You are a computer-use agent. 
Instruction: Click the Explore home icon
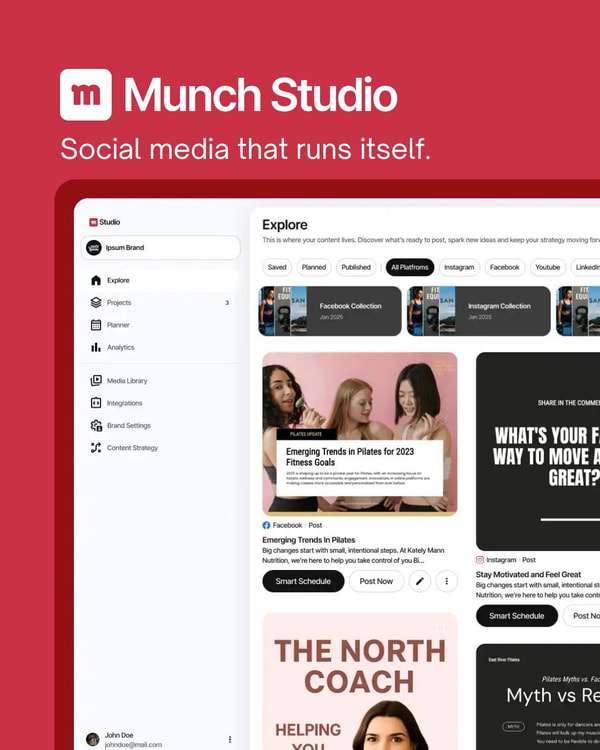tap(96, 280)
